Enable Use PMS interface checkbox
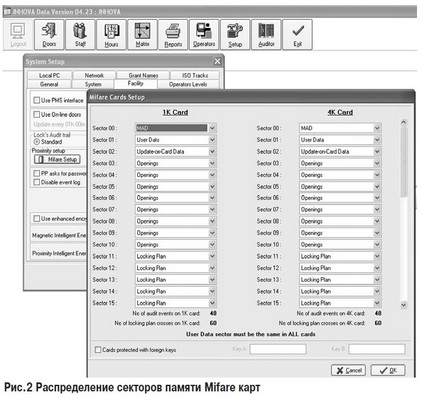Viewport: 421px width, 397px height. pos(37,100)
